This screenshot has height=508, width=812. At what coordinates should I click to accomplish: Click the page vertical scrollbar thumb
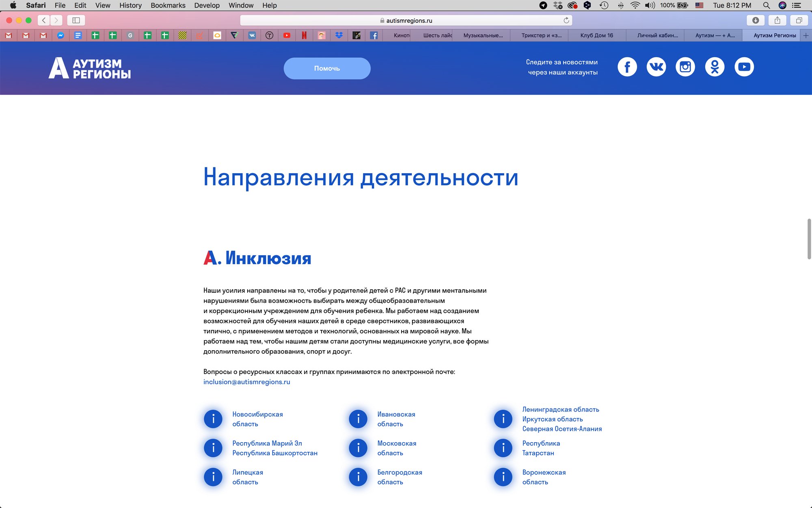tap(809, 239)
